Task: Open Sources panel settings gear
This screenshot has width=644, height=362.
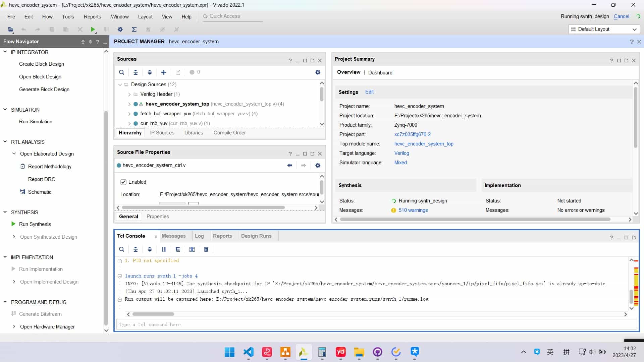Action: click(318, 72)
